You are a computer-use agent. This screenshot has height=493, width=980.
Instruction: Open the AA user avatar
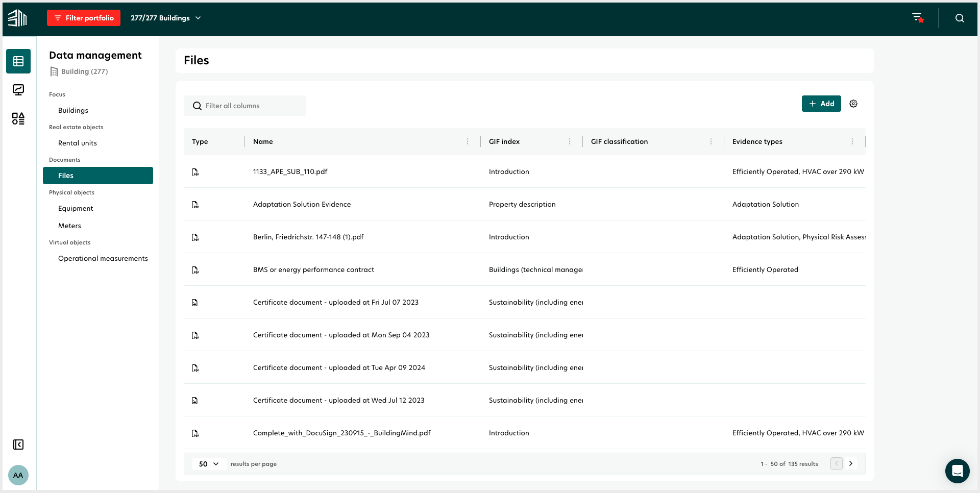pos(18,475)
